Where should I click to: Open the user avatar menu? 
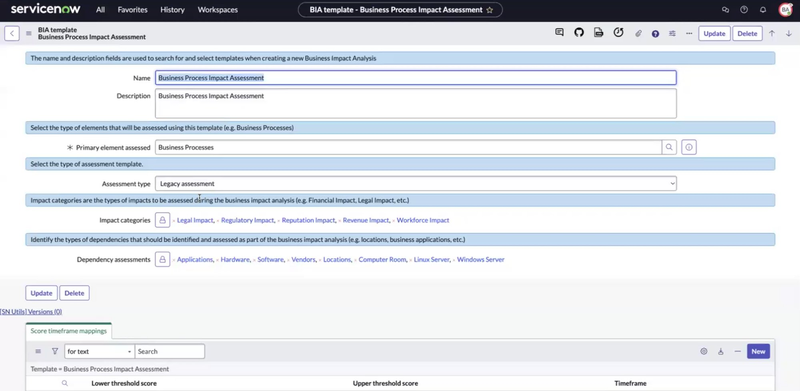pyautogui.click(x=786, y=10)
